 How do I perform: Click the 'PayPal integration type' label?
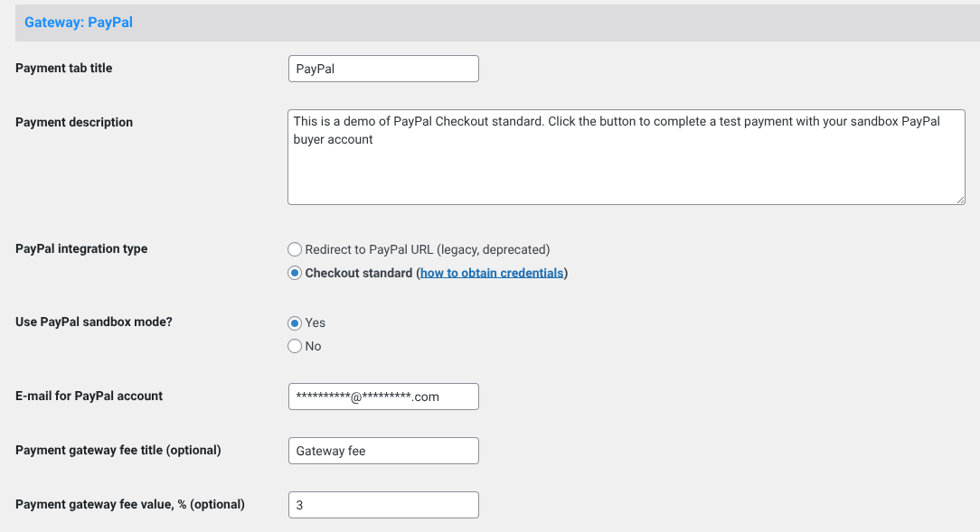coord(81,248)
